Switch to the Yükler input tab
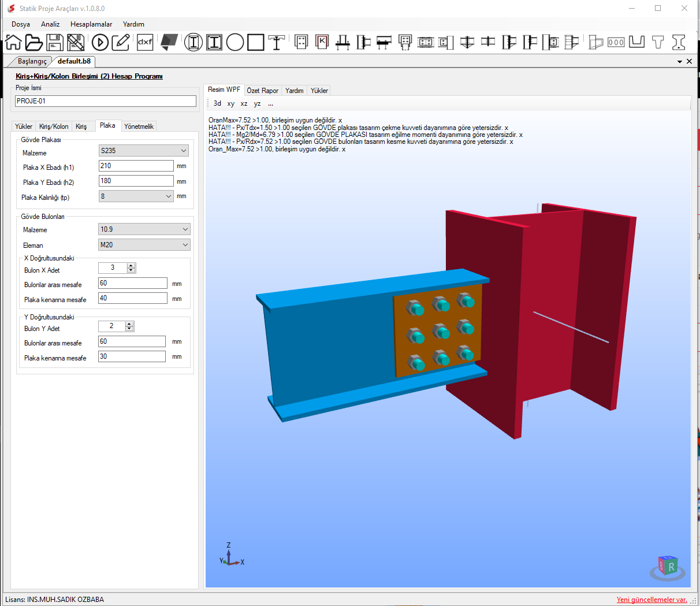 coord(24,127)
